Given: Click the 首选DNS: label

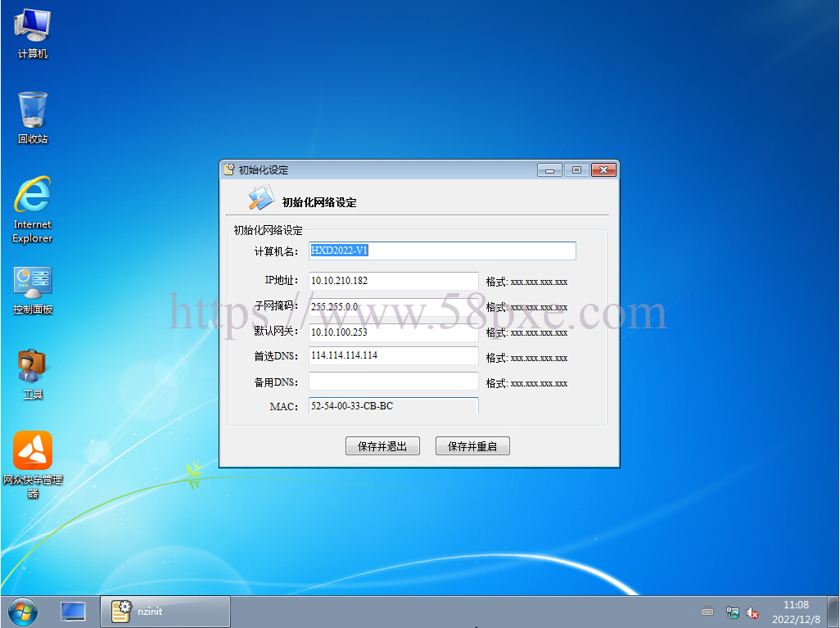Looking at the screenshot, I should point(276,356).
